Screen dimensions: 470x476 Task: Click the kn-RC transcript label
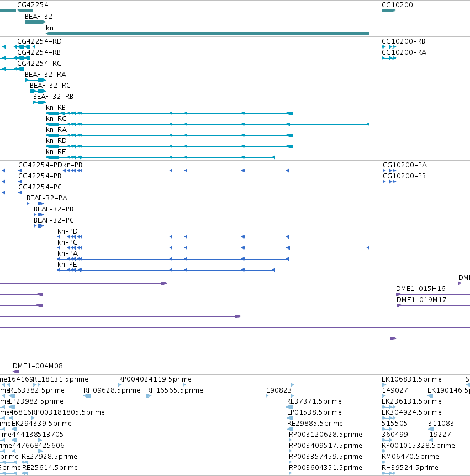pos(56,119)
